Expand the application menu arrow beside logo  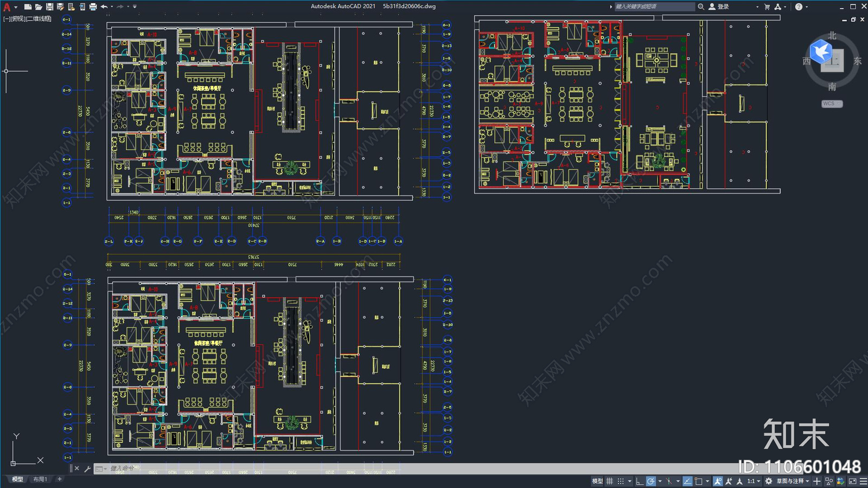point(16,7)
